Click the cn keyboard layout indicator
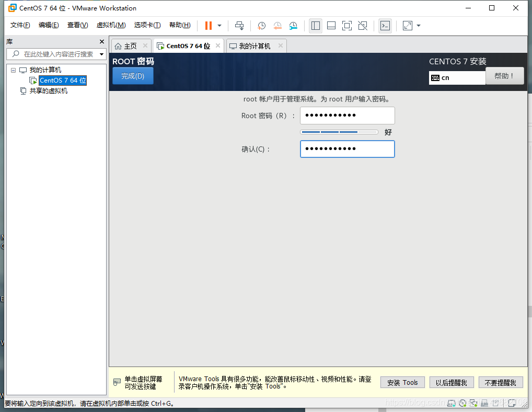Image resolution: width=532 pixels, height=412 pixels. point(457,78)
